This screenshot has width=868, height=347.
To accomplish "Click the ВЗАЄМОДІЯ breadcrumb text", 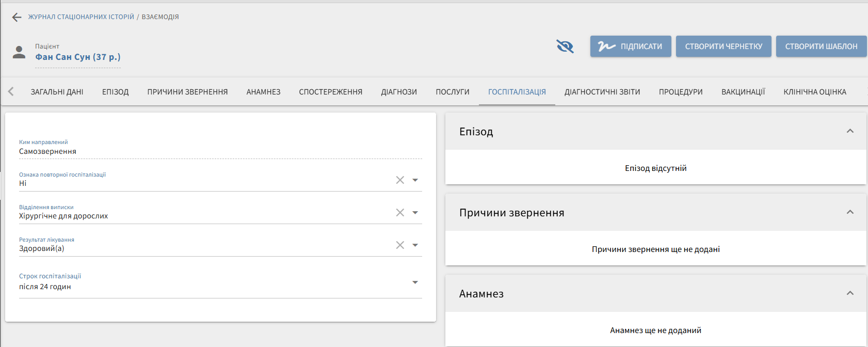I will pyautogui.click(x=160, y=17).
